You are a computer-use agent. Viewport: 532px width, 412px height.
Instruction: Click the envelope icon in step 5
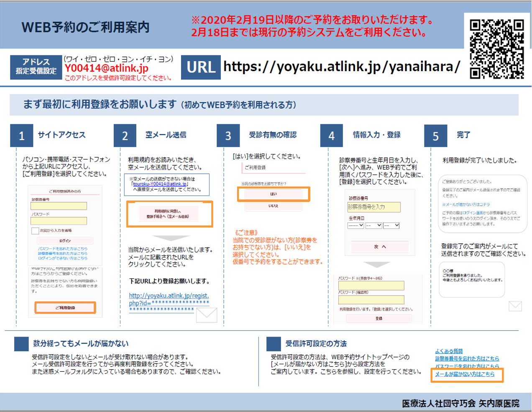(515, 306)
